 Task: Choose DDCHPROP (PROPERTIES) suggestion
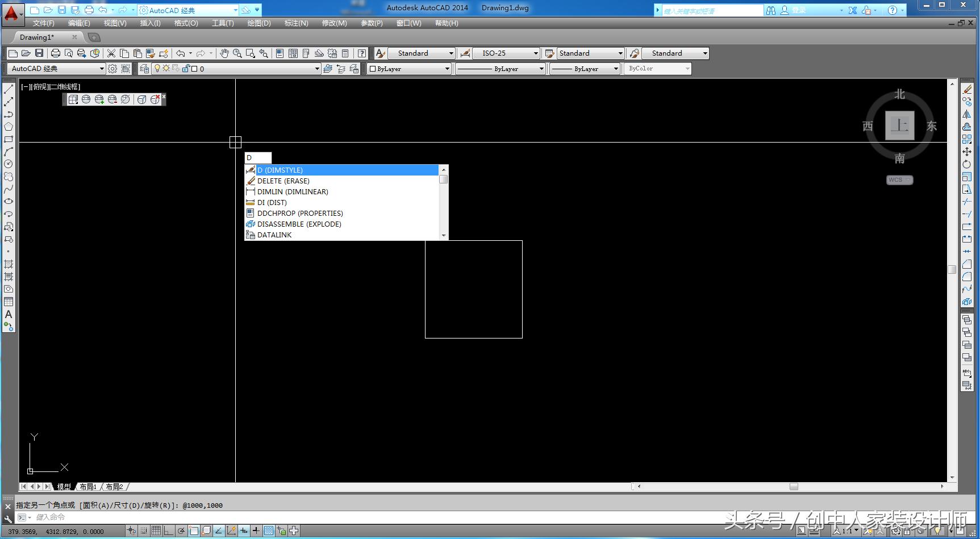point(341,213)
